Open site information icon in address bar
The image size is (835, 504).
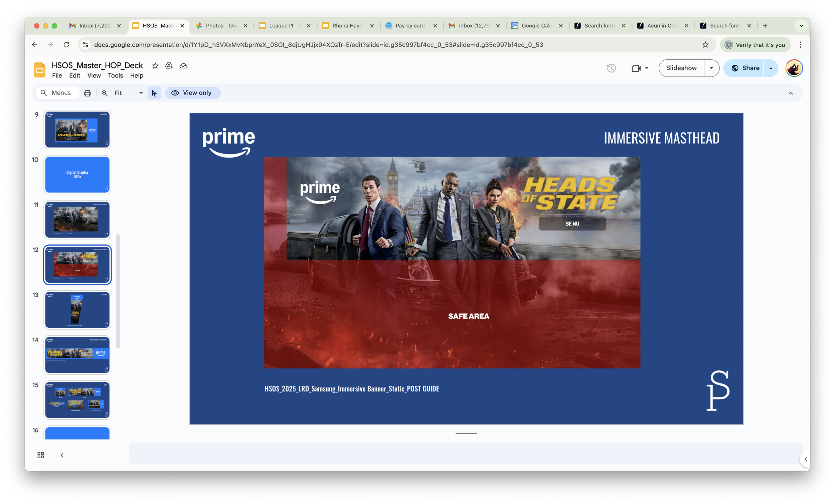pyautogui.click(x=86, y=45)
